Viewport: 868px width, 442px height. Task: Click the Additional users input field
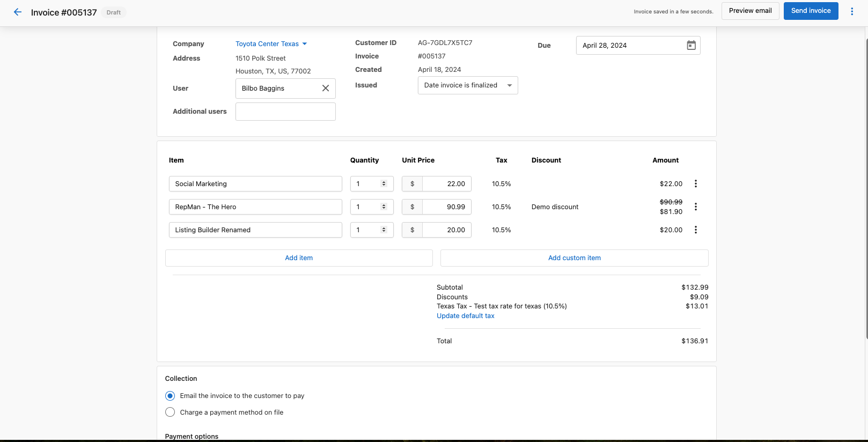(285, 112)
